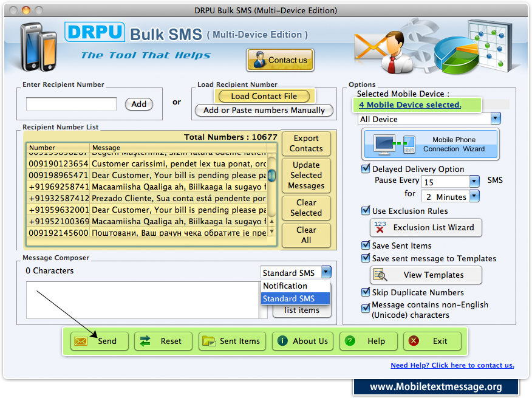The image size is (532, 398).
Task: Select row with number +91969258741
Action: click(x=147, y=187)
